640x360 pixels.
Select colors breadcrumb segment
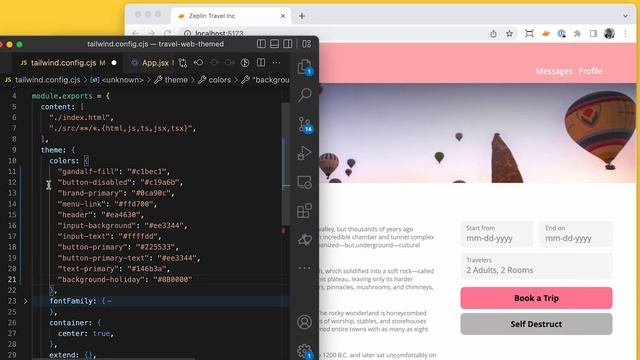(215, 80)
